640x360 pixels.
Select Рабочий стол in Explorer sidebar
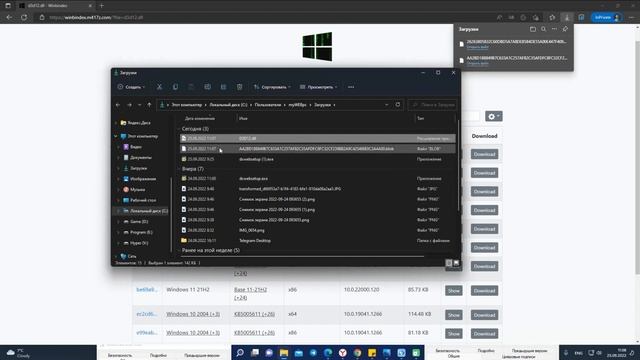[143, 200]
